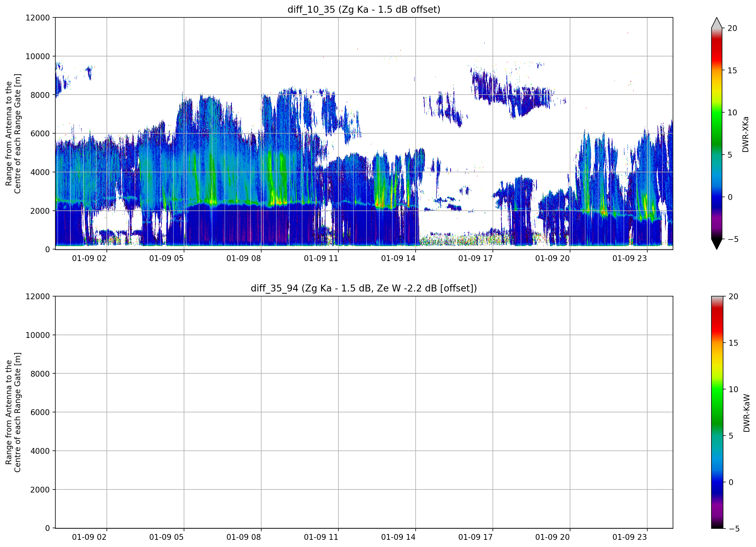
Task: Click the 15 tick label on the top colorbar
Action: [732, 70]
